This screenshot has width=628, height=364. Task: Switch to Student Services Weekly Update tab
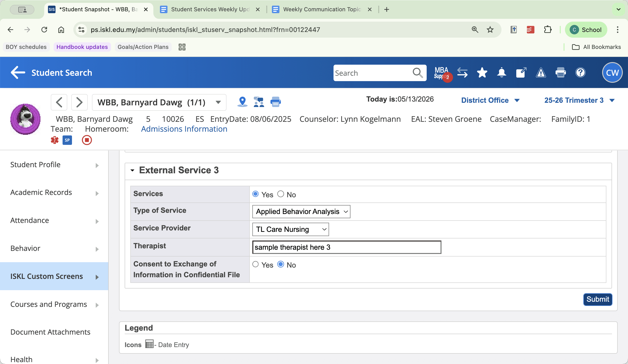point(210,9)
